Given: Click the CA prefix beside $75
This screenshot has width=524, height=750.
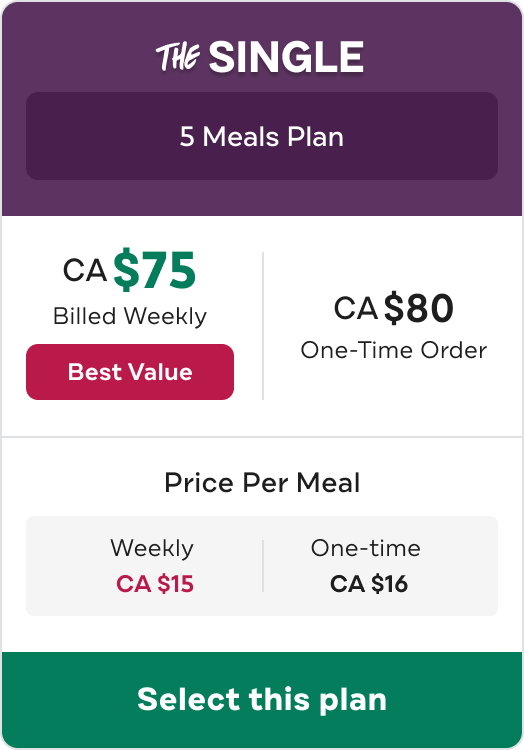Looking at the screenshot, I should coord(85,270).
